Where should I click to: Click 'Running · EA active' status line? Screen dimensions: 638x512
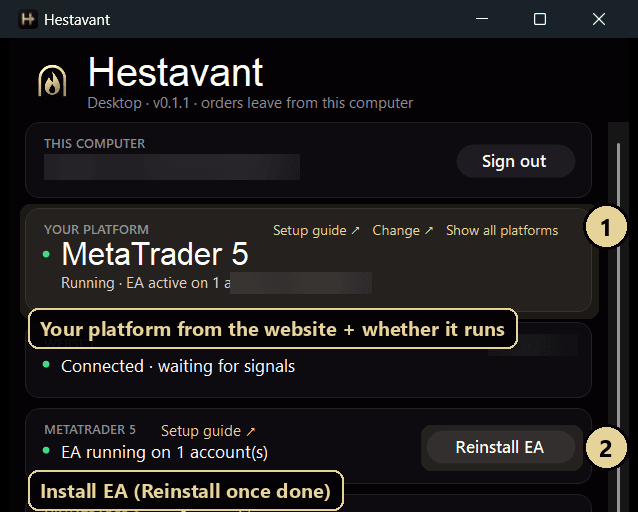point(146,283)
